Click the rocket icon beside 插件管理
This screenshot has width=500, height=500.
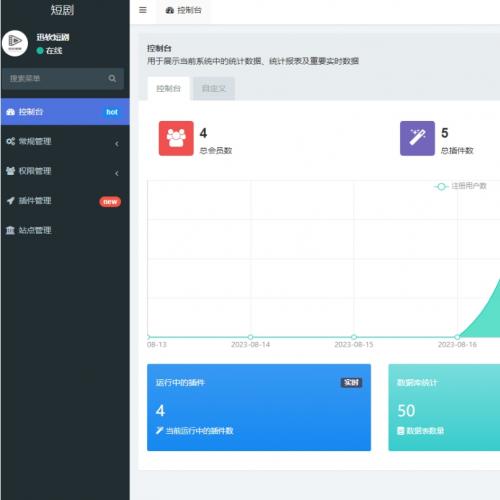click(11, 201)
